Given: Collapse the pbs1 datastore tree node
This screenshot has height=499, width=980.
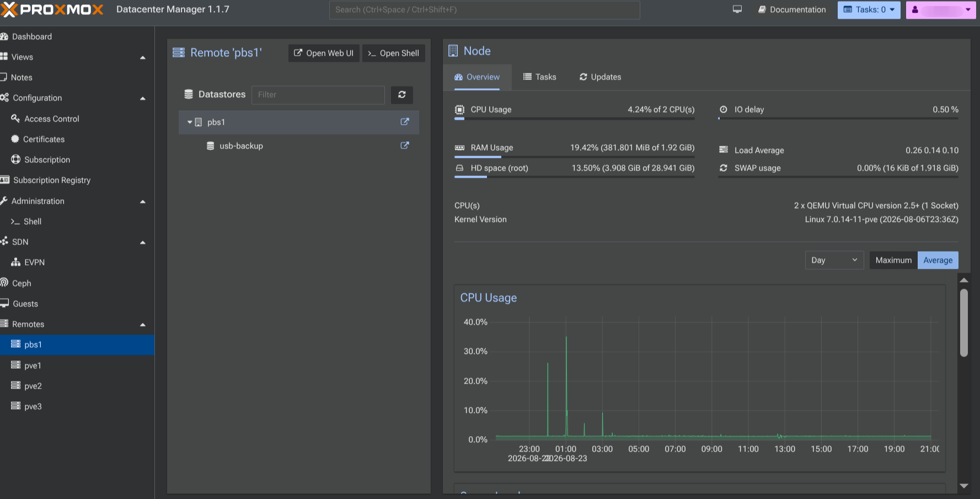Looking at the screenshot, I should tap(190, 122).
